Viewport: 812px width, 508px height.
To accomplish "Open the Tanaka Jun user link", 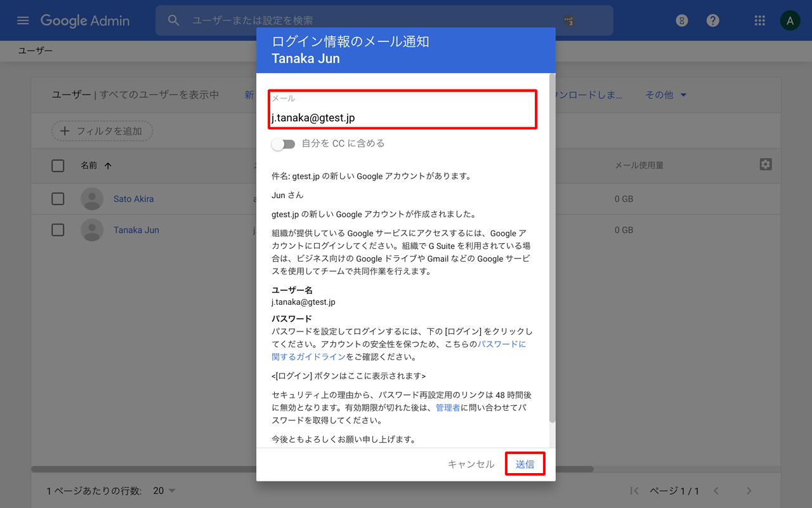I will pos(136,230).
